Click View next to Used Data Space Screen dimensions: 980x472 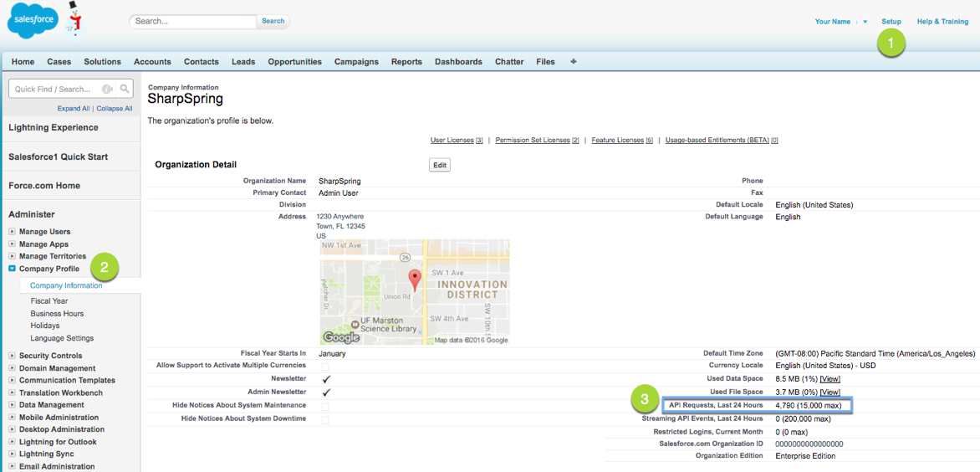(x=830, y=379)
